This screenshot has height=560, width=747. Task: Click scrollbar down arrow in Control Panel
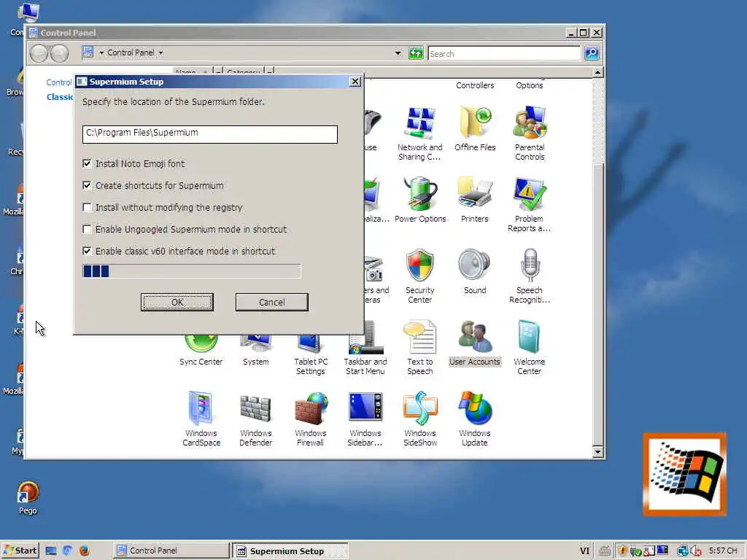(598, 452)
